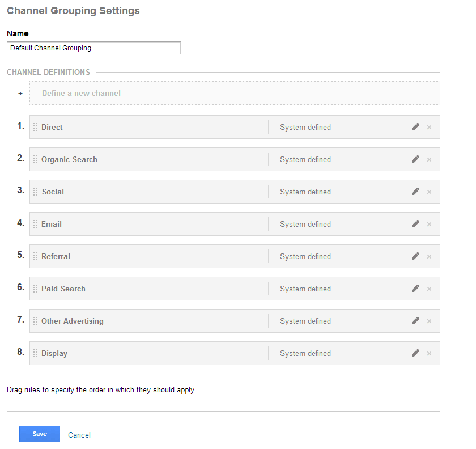Click Define a new channel box
This screenshot has height=449, width=476.
click(235, 93)
